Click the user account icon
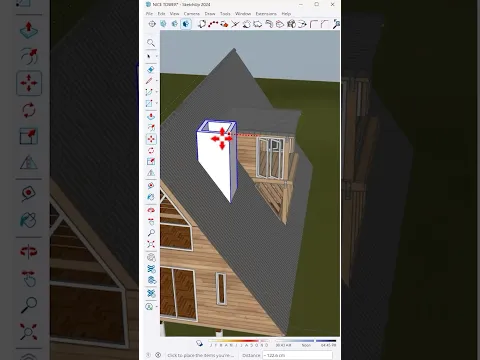 149,306
